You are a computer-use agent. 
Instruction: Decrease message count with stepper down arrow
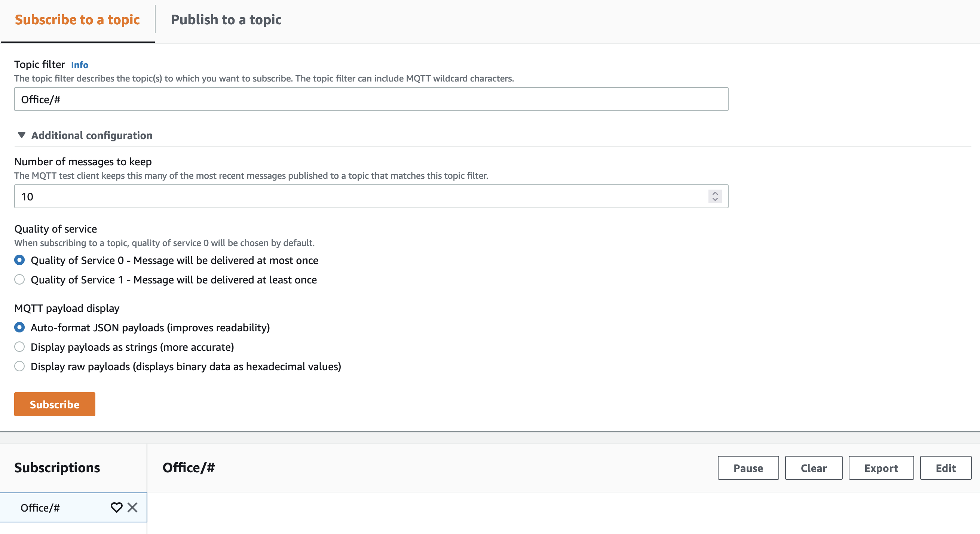715,200
